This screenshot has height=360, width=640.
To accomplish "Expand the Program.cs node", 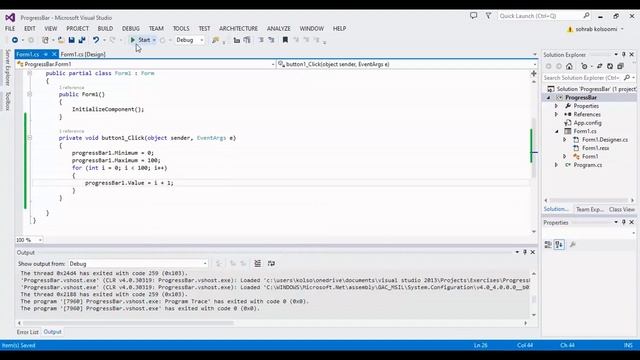I will click(556, 165).
